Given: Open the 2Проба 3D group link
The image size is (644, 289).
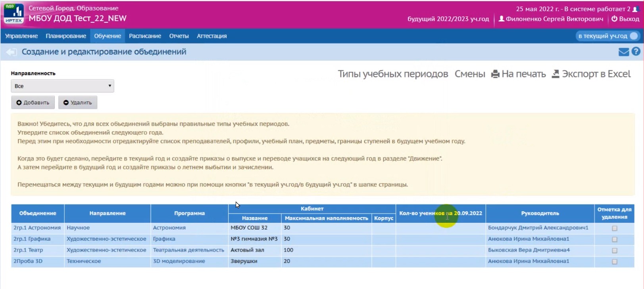Looking at the screenshot, I should point(28,261).
